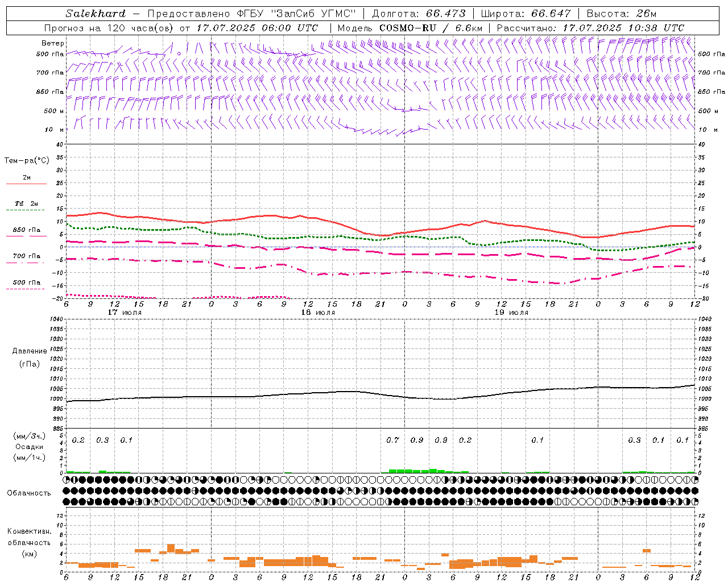Screen dimensions: 728x582
Task: Click the '17 июля' date label
Action: (125, 313)
